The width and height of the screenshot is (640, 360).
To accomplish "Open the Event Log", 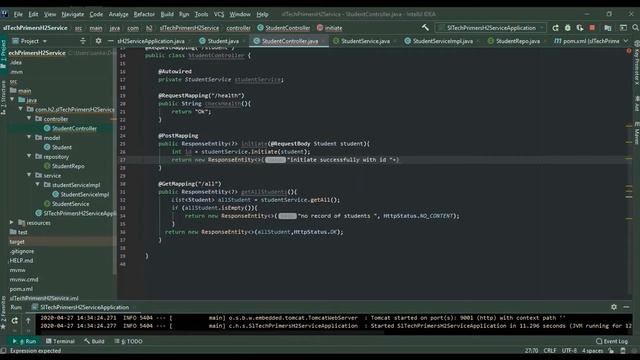I will (x=612, y=341).
